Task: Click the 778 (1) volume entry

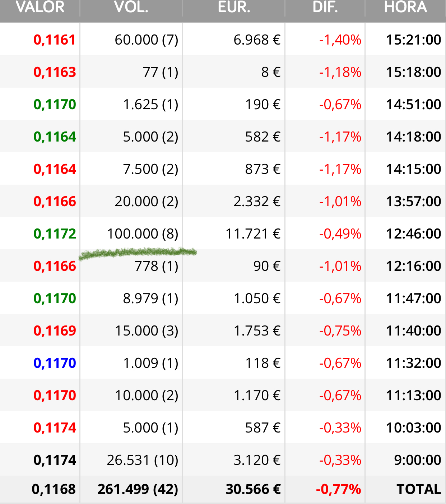Action: 156,266
